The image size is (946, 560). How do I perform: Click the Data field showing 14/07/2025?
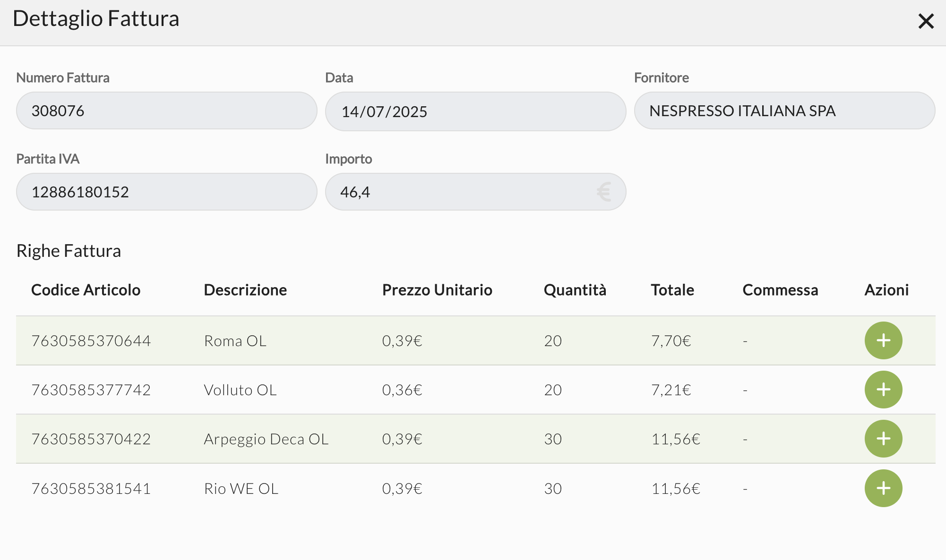[x=475, y=111]
